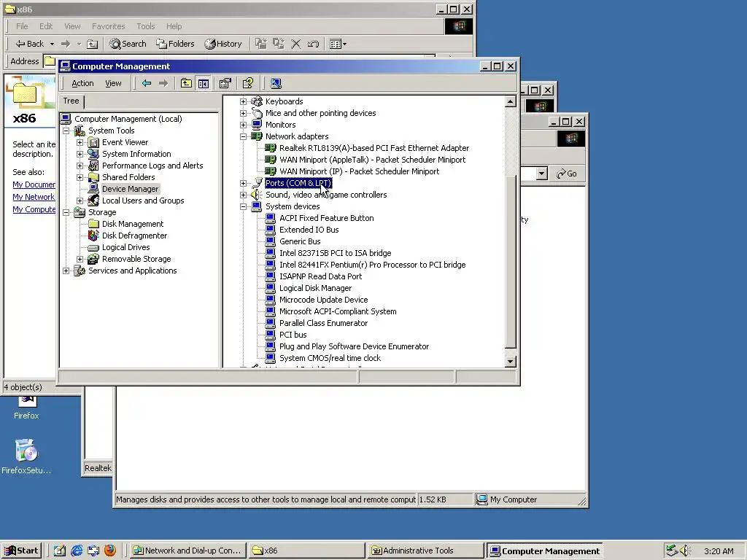Open Favorites menu in x86 window
Viewport: 747px width, 560px height.
108,26
